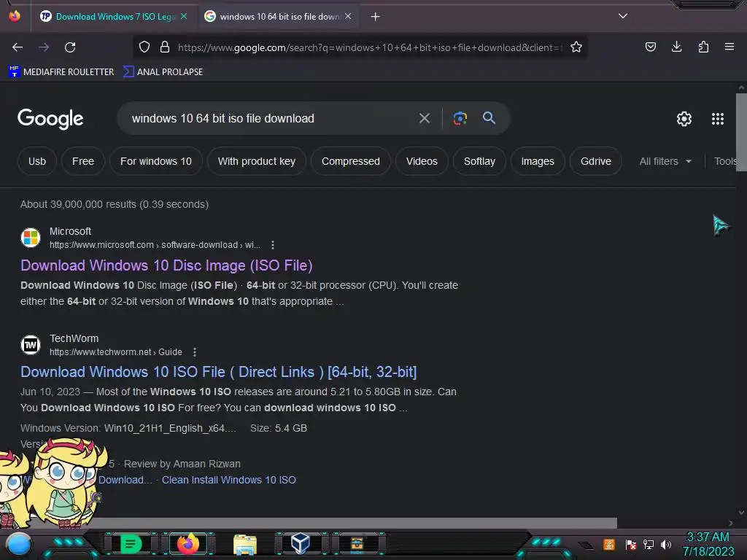The width and height of the screenshot is (747, 560).
Task: Open more options for TechWorm result
Action: point(194,352)
